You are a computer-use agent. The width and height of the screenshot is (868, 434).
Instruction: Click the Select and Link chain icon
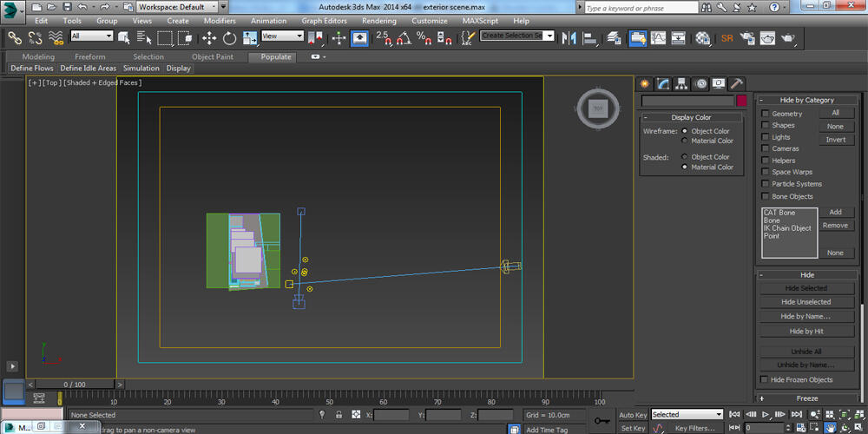pyautogui.click(x=15, y=38)
